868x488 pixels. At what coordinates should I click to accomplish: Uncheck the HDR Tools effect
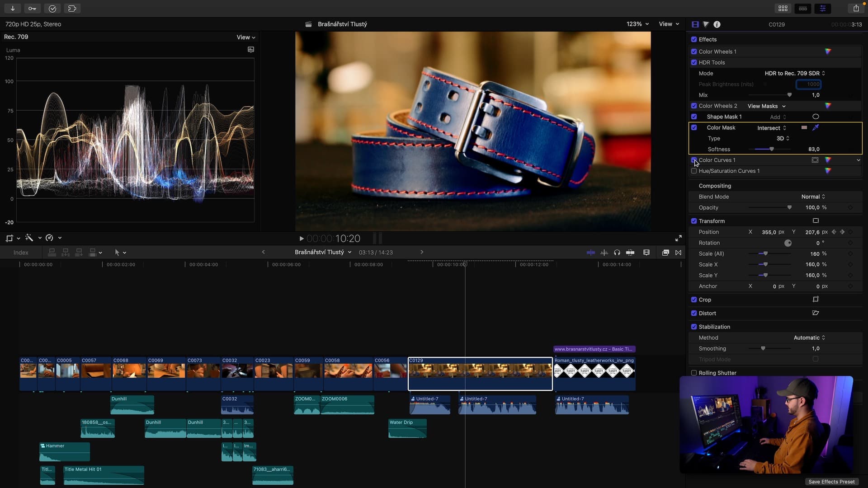coord(694,62)
